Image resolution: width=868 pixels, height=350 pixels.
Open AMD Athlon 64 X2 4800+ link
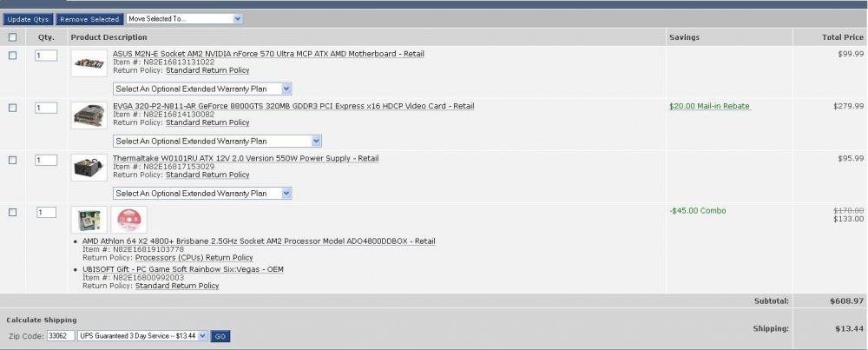[x=259, y=241]
